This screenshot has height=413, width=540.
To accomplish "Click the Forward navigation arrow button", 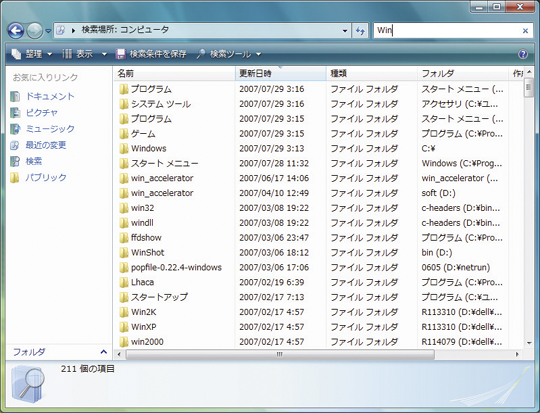I will tap(35, 31).
